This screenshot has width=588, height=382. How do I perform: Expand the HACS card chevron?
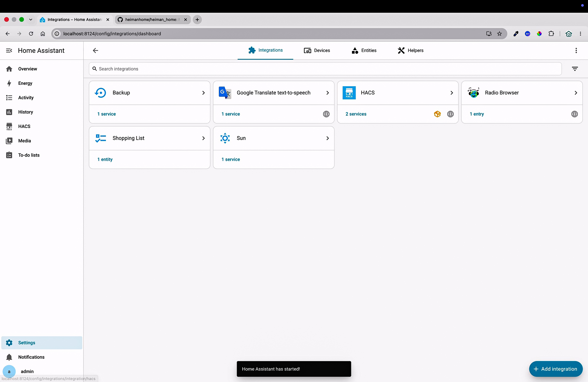point(452,93)
